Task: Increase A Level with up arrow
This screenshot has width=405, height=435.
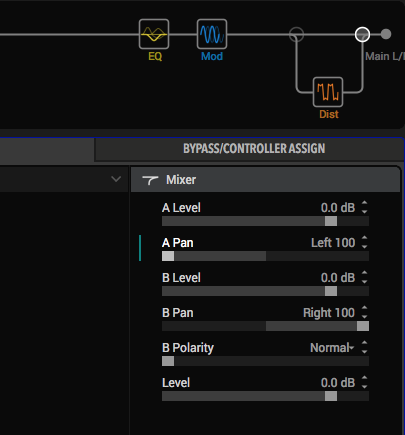Action: coord(365,203)
